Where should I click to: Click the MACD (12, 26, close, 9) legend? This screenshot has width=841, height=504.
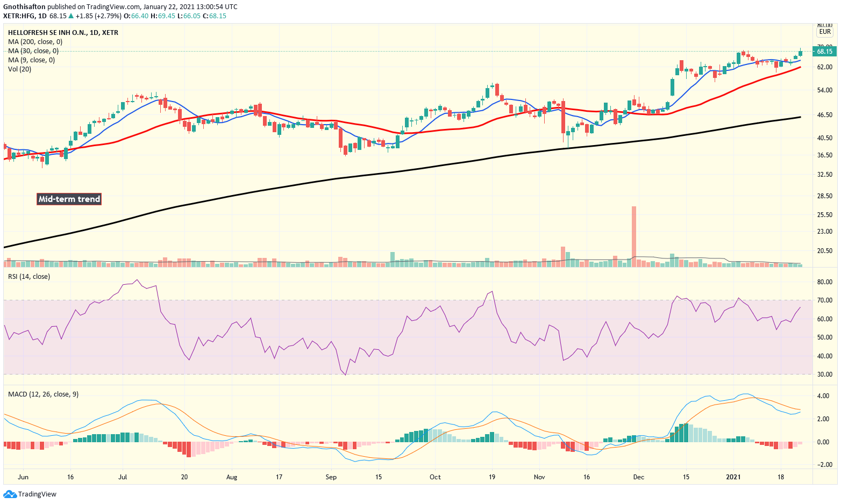[43, 394]
